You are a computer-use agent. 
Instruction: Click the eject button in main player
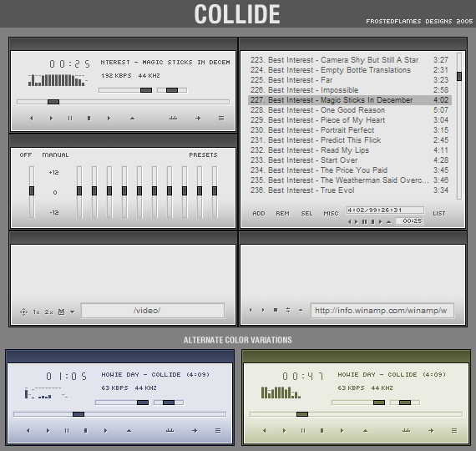pyautogui.click(x=132, y=119)
